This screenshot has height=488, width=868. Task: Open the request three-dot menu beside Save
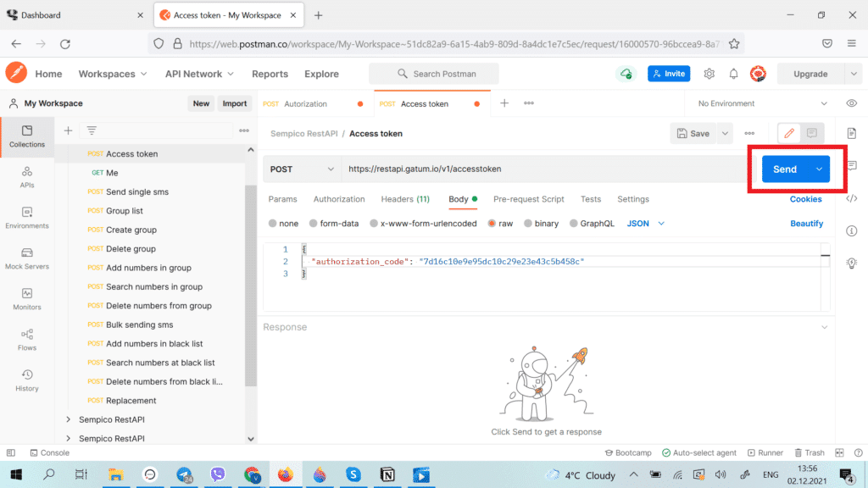(x=749, y=133)
